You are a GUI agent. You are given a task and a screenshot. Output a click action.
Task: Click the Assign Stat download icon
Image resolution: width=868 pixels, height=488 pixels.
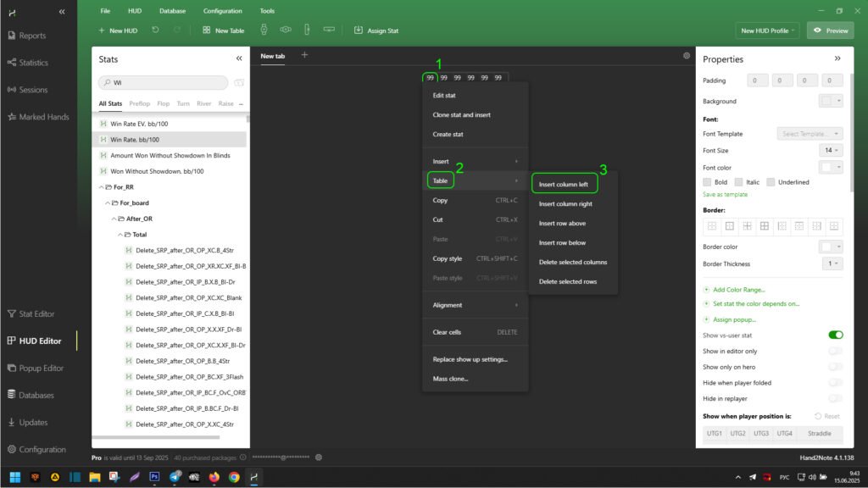(x=359, y=30)
